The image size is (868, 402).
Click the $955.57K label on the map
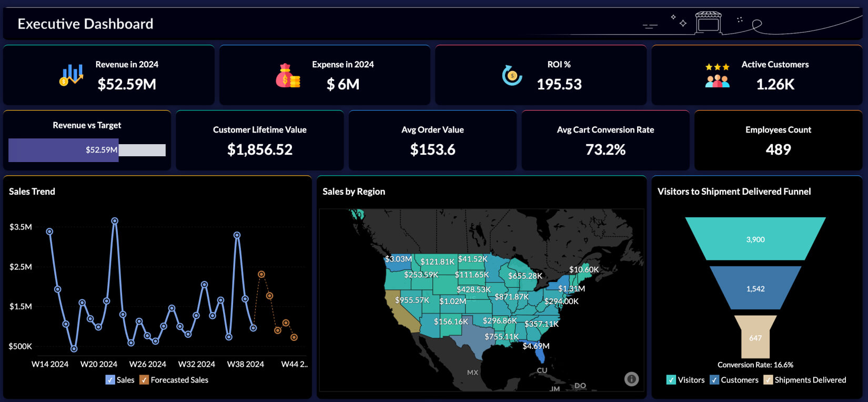pyautogui.click(x=412, y=300)
